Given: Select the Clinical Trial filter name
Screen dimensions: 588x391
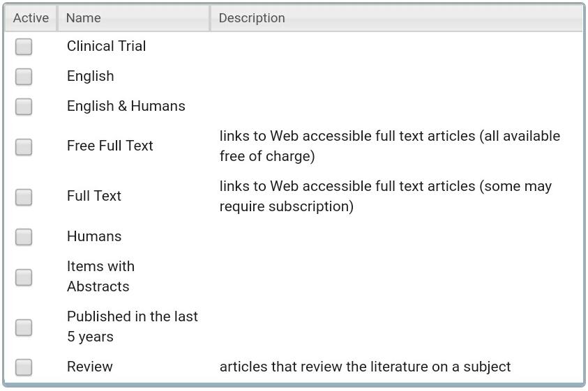Looking at the screenshot, I should tap(107, 46).
